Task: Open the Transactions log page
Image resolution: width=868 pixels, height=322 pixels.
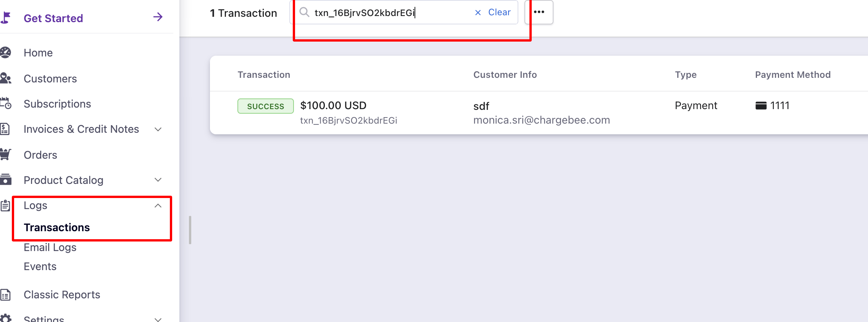Action: pyautogui.click(x=57, y=227)
